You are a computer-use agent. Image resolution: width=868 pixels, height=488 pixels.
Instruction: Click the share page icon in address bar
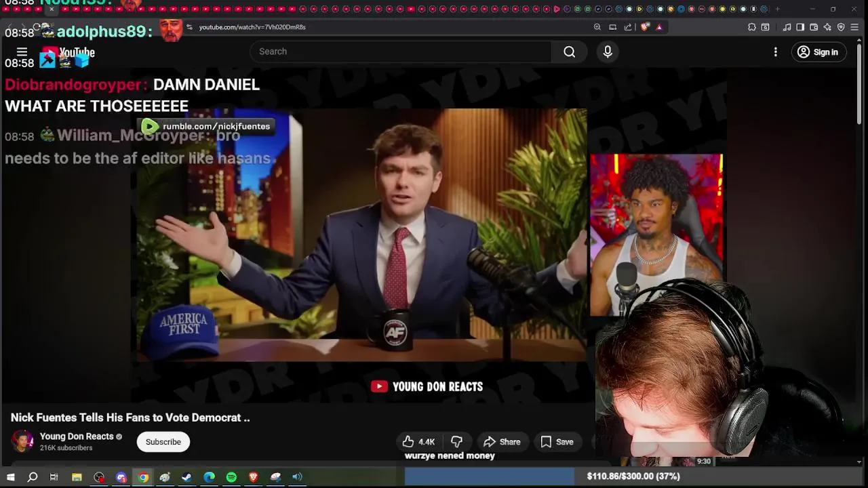pos(628,27)
